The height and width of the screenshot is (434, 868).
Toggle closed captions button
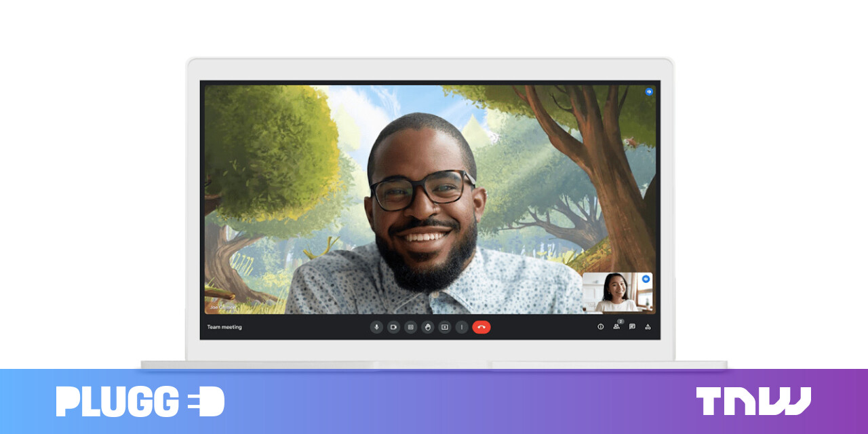410,327
